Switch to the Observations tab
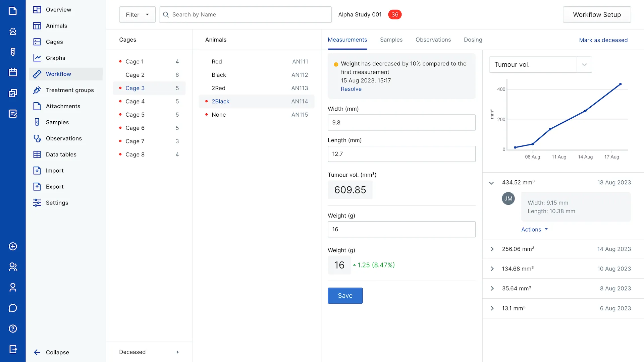Image resolution: width=644 pixels, height=362 pixels. pyautogui.click(x=433, y=40)
